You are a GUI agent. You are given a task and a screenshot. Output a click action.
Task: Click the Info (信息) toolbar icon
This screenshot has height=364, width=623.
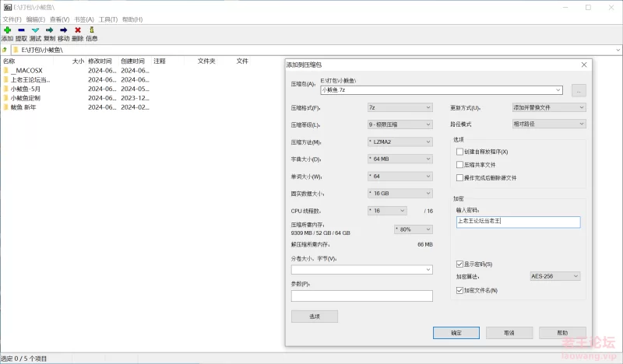[x=91, y=30]
